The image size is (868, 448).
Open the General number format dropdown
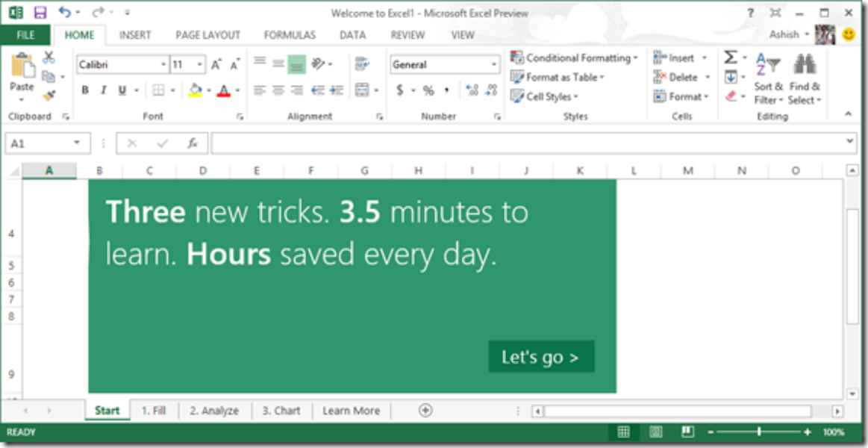coord(494,65)
